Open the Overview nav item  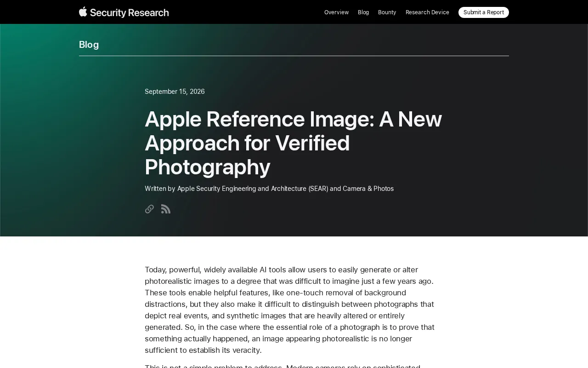tap(336, 12)
